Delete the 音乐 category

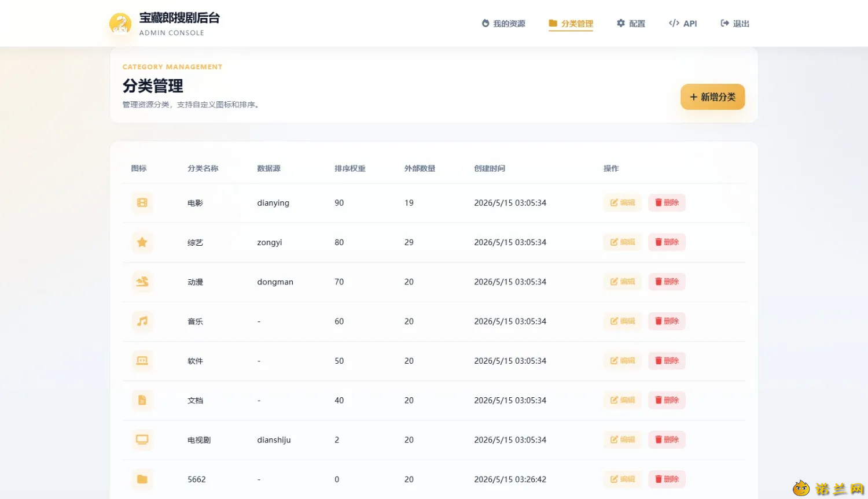pyautogui.click(x=667, y=321)
